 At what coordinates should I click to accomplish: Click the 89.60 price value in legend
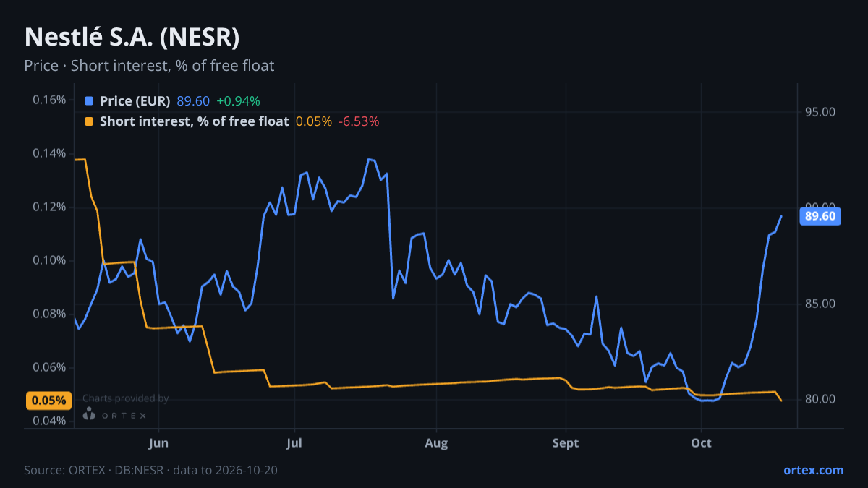pos(193,101)
